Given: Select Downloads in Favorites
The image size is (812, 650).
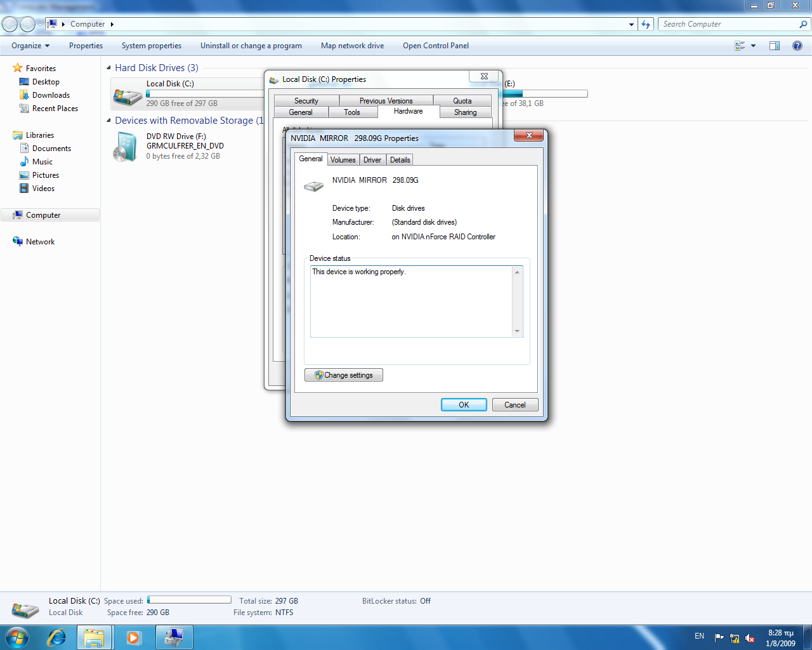Looking at the screenshot, I should pyautogui.click(x=51, y=95).
